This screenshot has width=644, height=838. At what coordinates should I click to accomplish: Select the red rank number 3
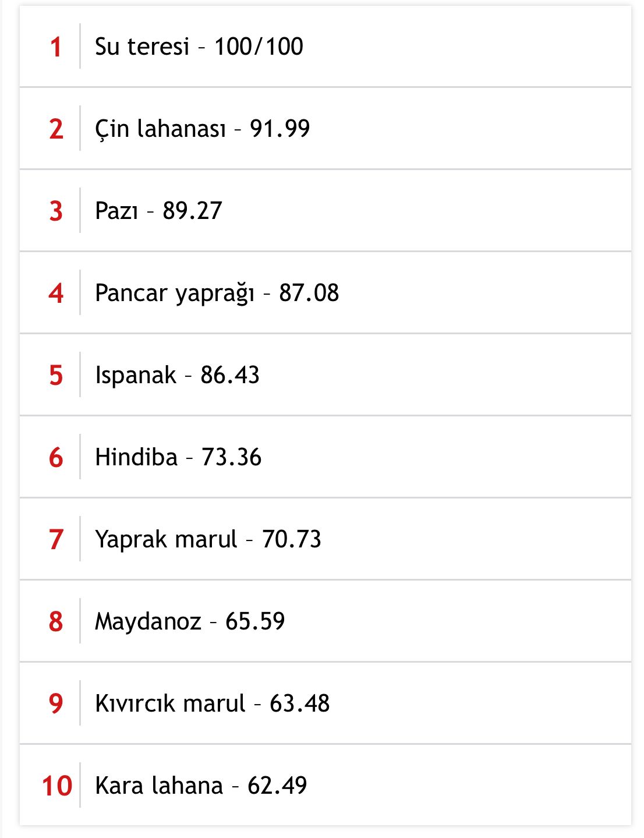click(x=56, y=211)
